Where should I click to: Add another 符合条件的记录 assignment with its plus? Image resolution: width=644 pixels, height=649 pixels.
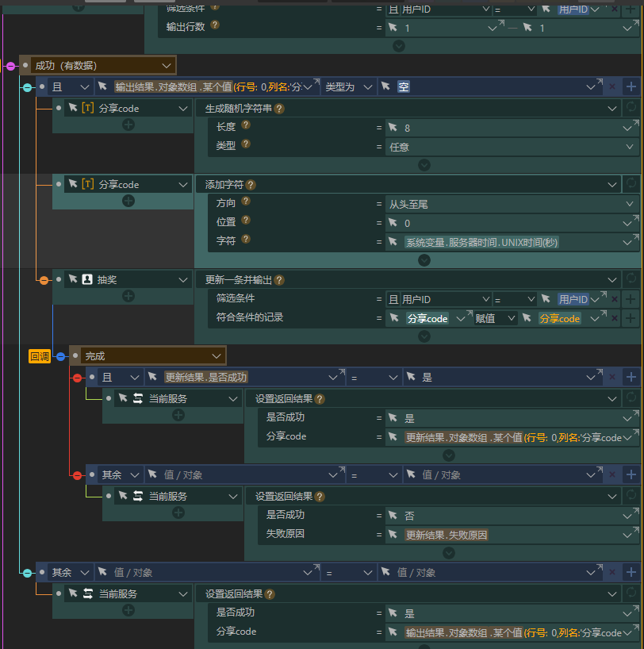[x=631, y=318]
